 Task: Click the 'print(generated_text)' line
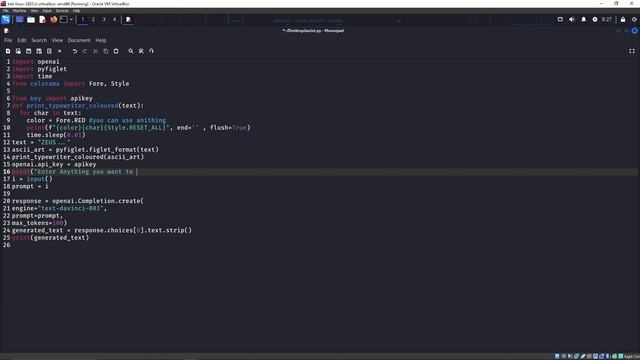[x=50, y=238]
